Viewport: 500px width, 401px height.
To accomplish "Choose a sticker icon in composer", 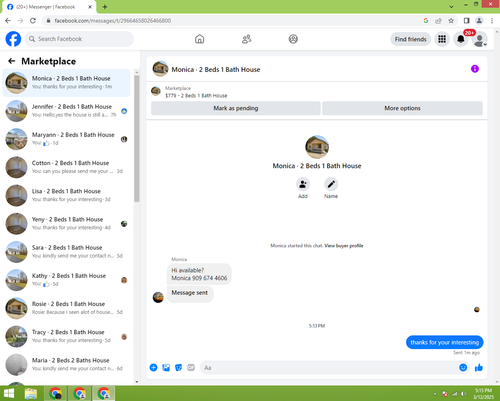I will (179, 367).
